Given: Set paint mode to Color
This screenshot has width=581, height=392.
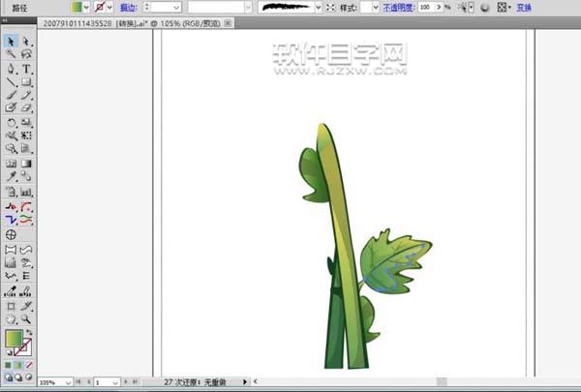Looking at the screenshot, I should click(8, 365).
